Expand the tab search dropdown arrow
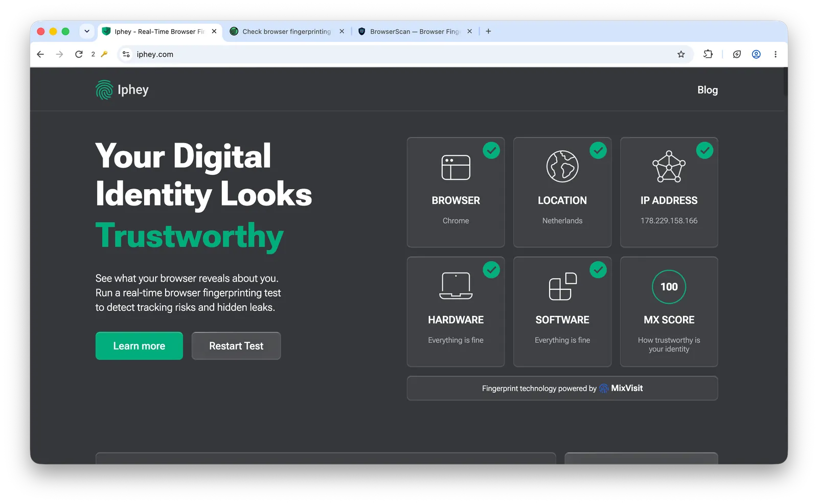This screenshot has width=818, height=504. tap(87, 31)
